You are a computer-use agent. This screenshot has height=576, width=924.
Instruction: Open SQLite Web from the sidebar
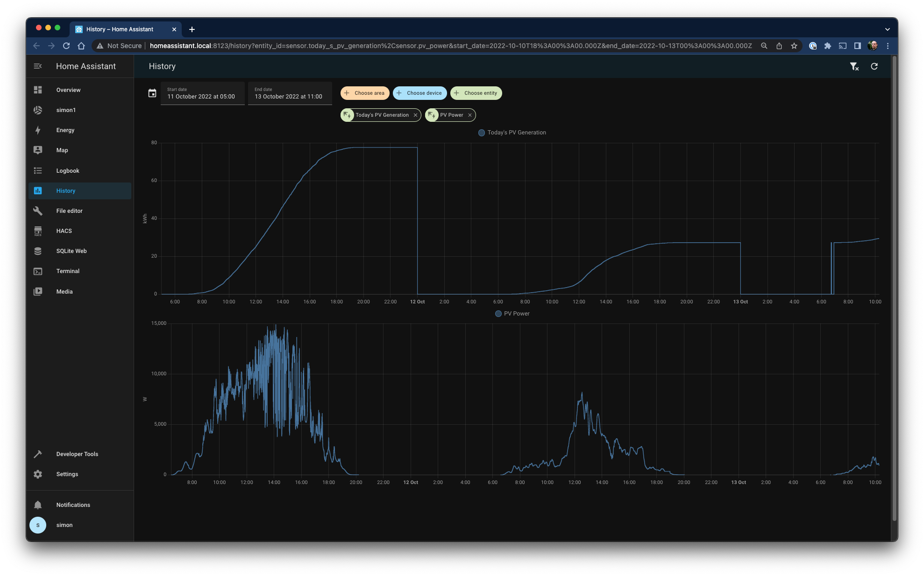point(71,251)
